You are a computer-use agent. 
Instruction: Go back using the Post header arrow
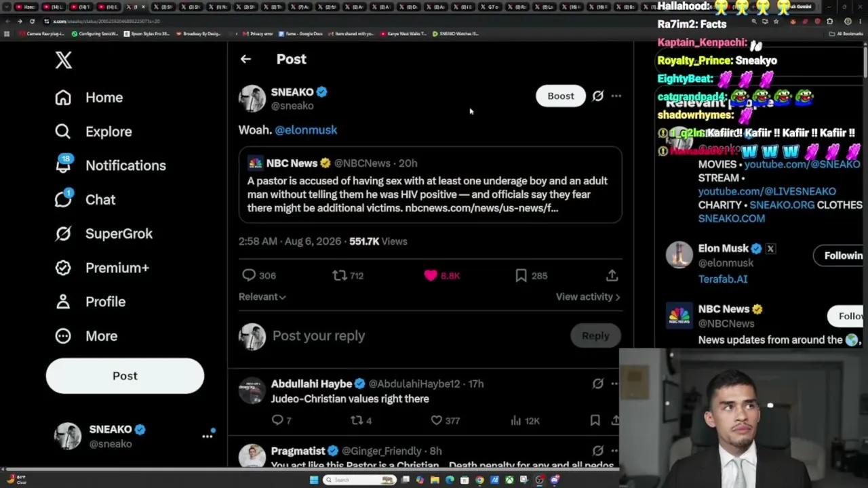coord(245,59)
